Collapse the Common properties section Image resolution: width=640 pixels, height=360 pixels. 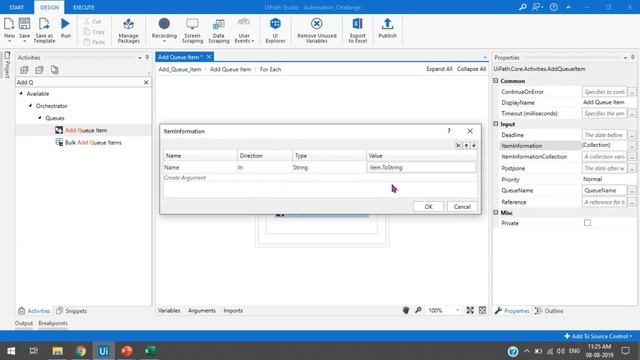pos(496,81)
